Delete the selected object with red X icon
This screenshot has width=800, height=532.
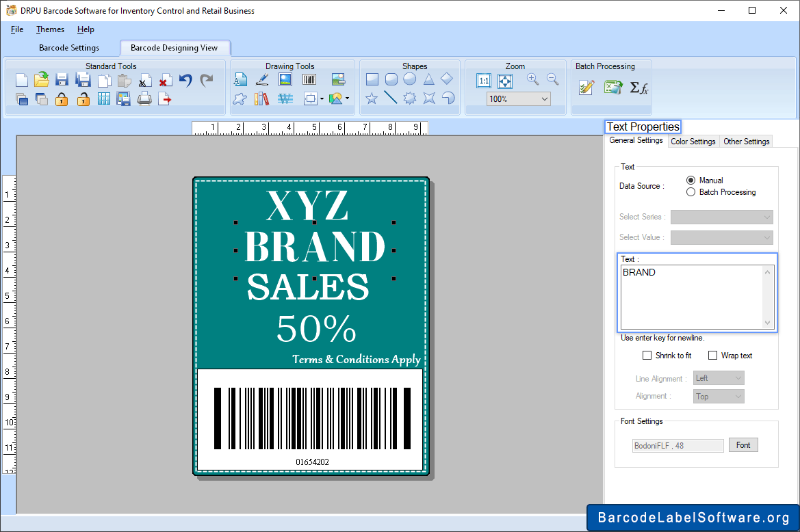(x=165, y=81)
